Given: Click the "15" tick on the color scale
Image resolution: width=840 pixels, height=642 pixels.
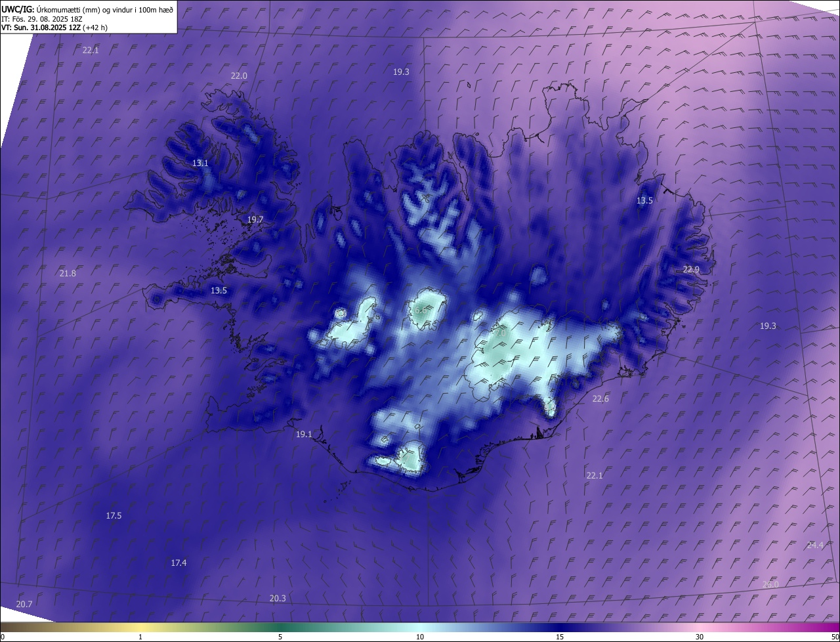Looking at the screenshot, I should (x=560, y=637).
